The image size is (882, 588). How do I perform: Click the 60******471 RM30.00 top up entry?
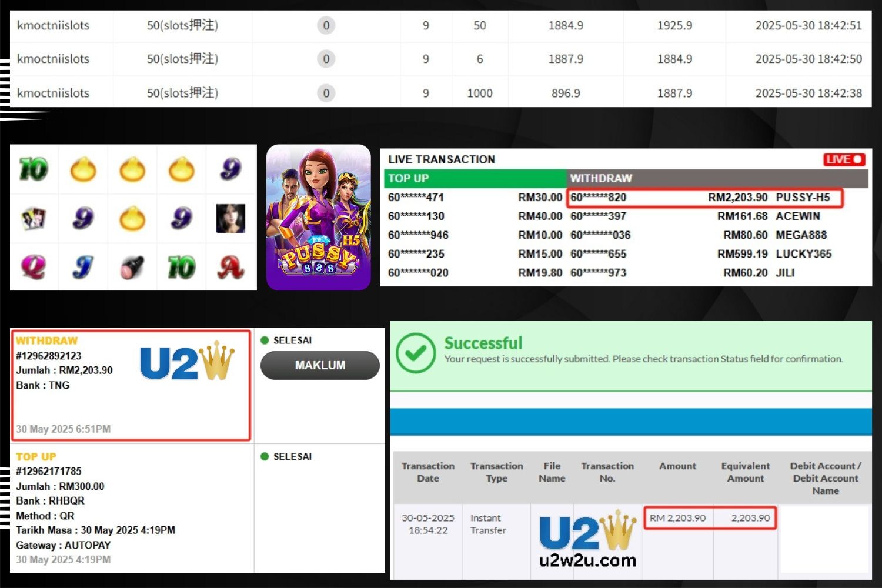[x=475, y=198]
